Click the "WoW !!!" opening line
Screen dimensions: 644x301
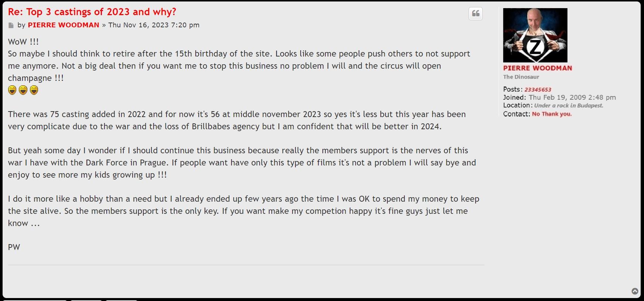point(23,42)
